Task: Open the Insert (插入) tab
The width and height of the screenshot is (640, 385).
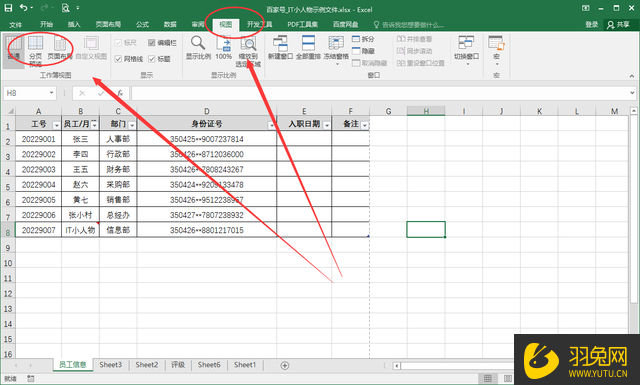Action: (74, 24)
